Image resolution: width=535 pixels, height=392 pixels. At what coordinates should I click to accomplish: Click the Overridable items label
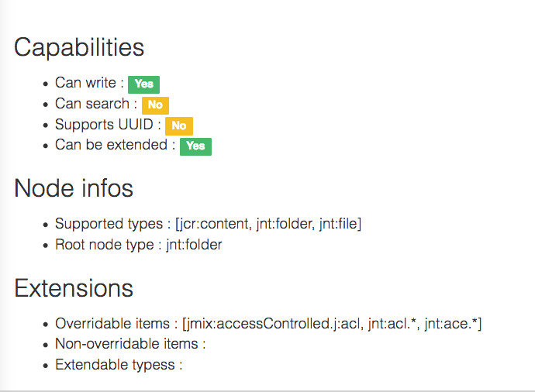click(112, 324)
